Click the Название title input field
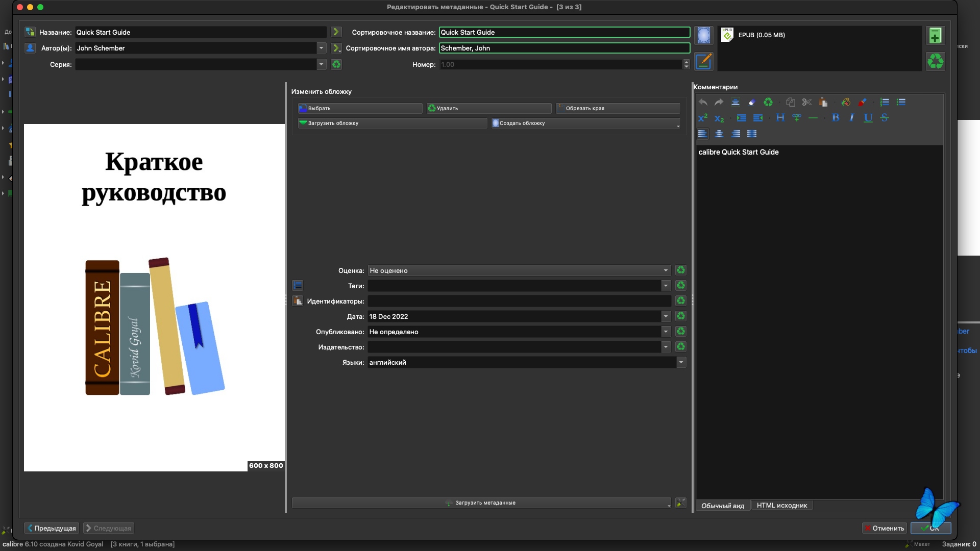The width and height of the screenshot is (980, 551). pos(200,32)
